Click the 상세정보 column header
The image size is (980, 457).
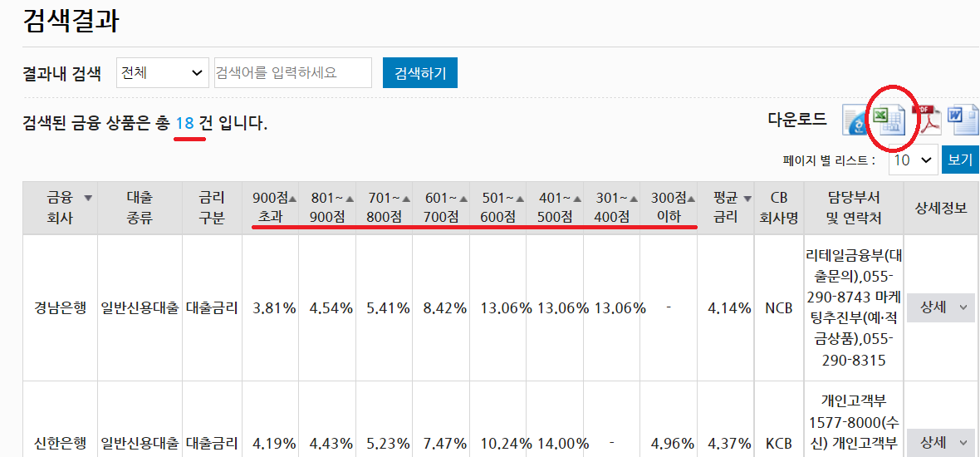(x=941, y=209)
